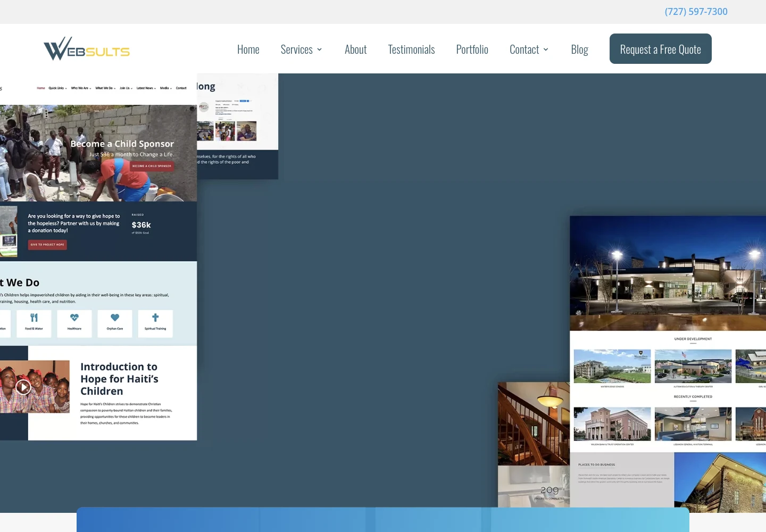Click the 'Introduction to Hope for Haiti's Children' heading

coord(120,379)
